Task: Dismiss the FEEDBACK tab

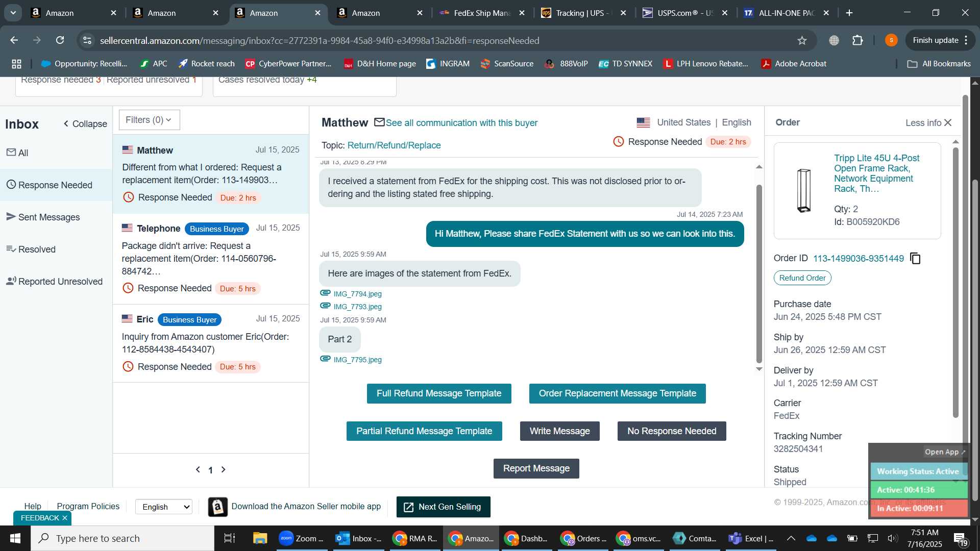Action: 65,518
